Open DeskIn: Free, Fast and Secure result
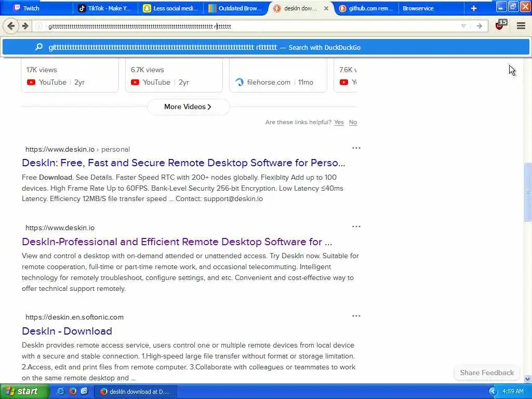The height and width of the screenshot is (399, 532). 183,163
